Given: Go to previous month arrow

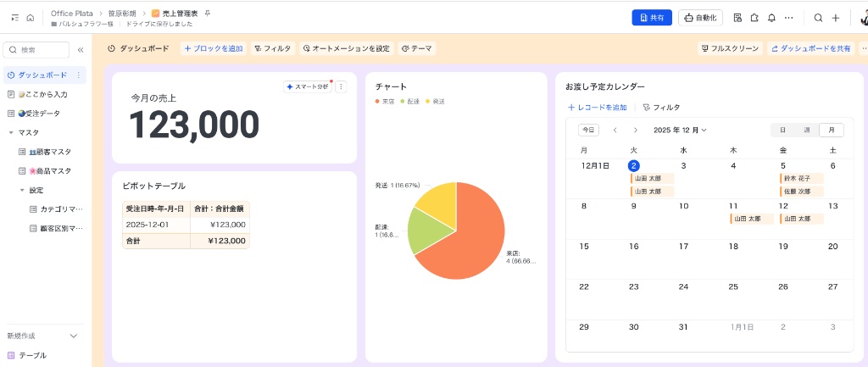Looking at the screenshot, I should (x=615, y=130).
